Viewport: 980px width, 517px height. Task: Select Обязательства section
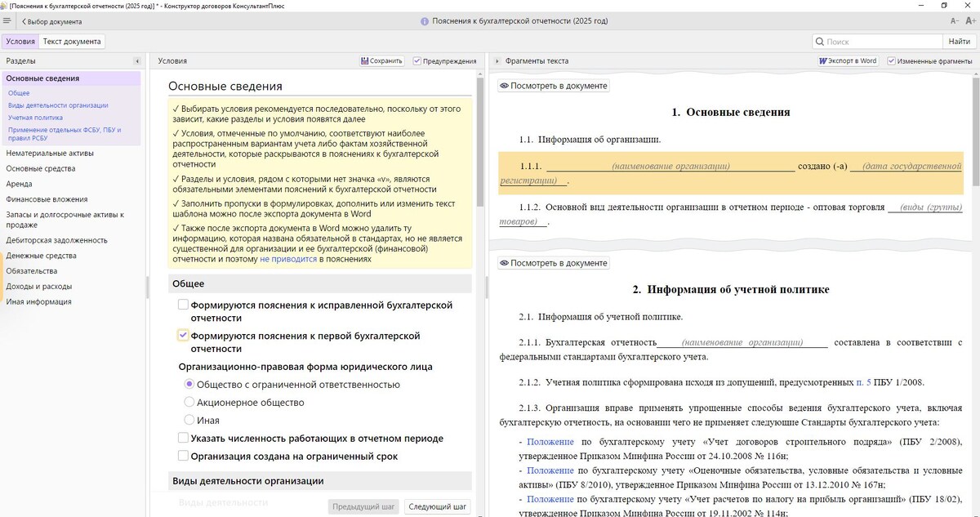pyautogui.click(x=31, y=270)
